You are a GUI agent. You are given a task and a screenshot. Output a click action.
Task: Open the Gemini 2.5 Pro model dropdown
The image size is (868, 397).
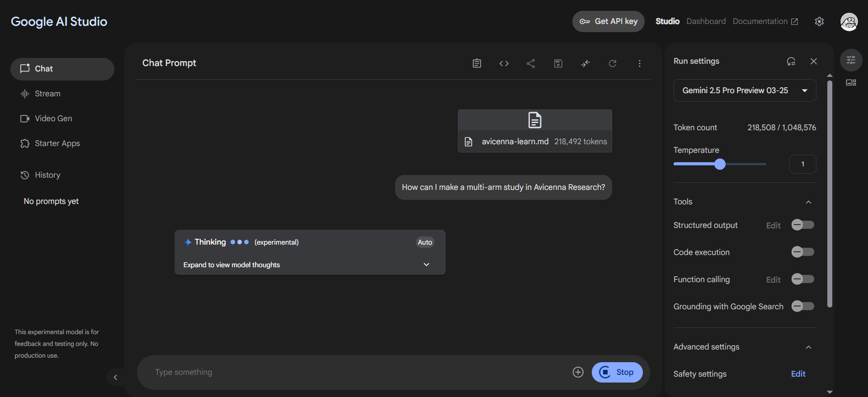point(744,90)
